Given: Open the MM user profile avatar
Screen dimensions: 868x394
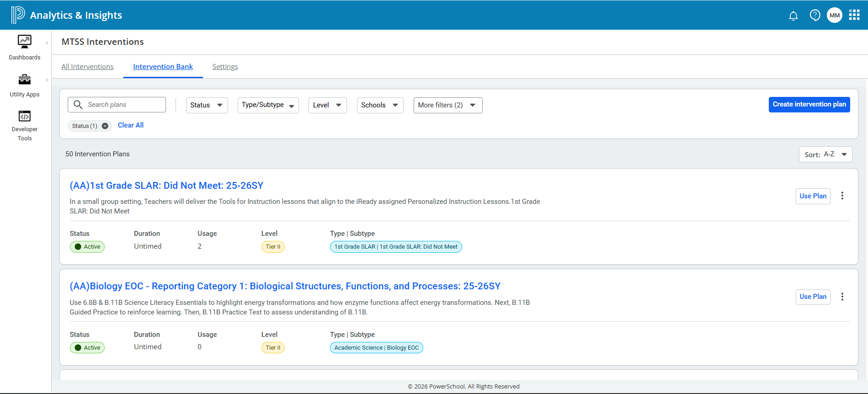Looking at the screenshot, I should (835, 15).
